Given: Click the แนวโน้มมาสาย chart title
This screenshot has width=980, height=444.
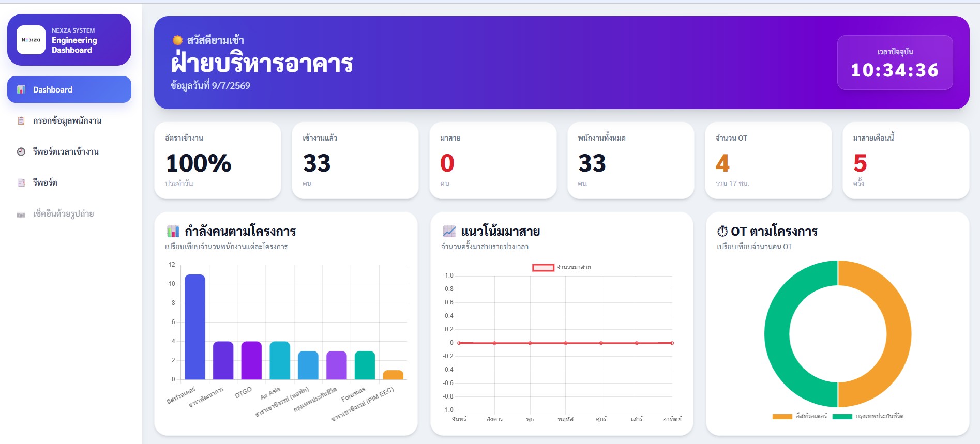Looking at the screenshot, I should (501, 231).
